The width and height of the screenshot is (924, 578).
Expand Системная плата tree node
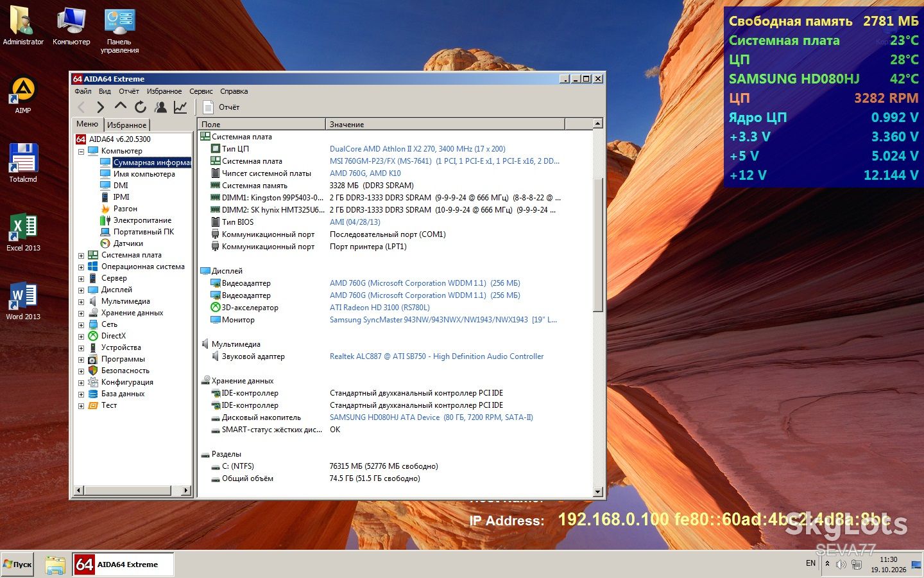tap(81, 256)
